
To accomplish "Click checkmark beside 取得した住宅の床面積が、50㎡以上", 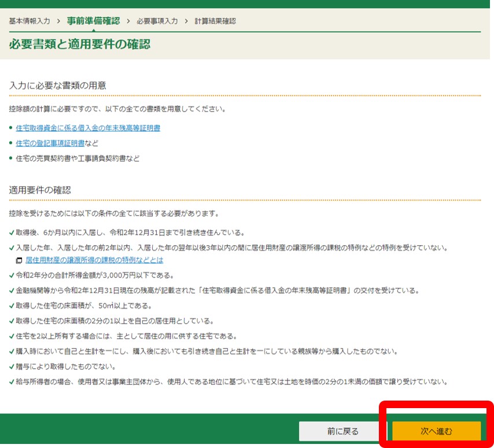I will pos(12,305).
